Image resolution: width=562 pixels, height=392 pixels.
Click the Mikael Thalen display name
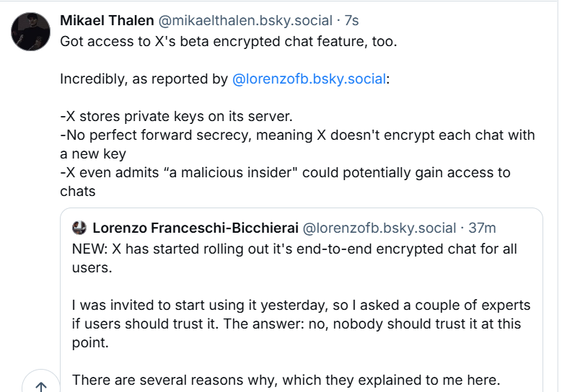(x=107, y=21)
